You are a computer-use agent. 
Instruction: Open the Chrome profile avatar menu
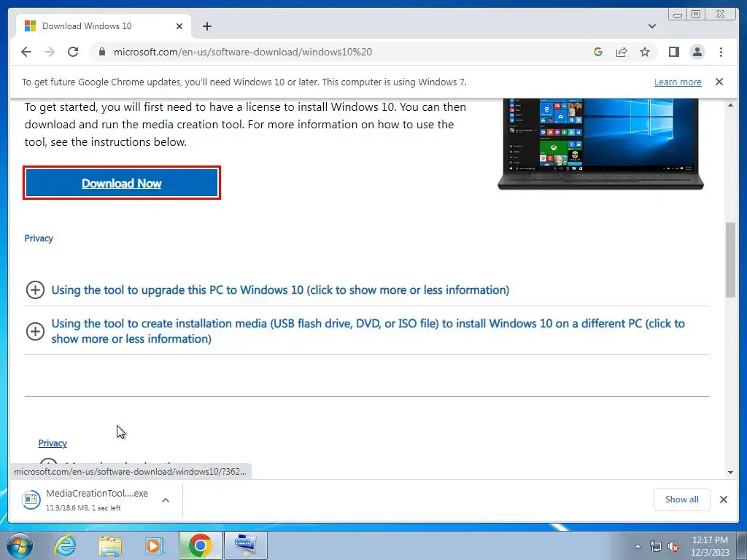click(697, 52)
